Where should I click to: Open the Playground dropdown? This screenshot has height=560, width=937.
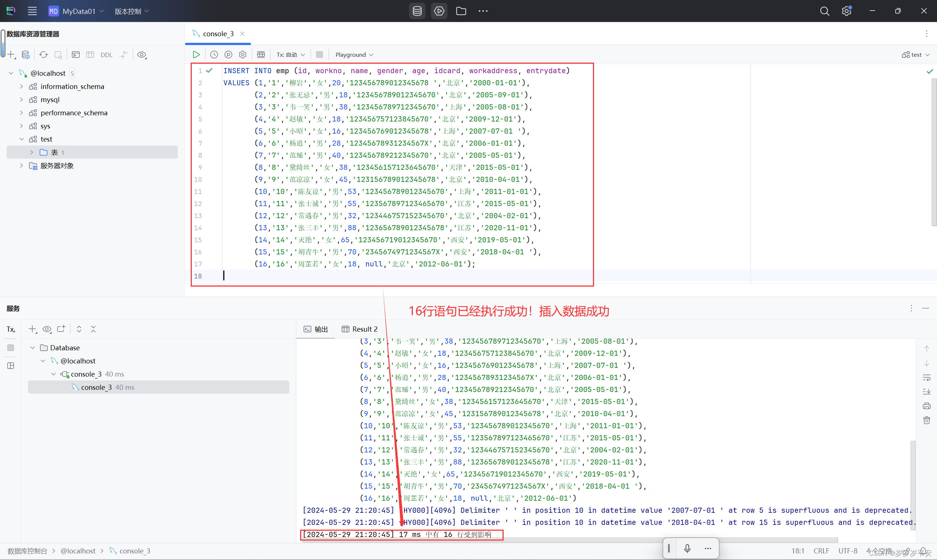pyautogui.click(x=354, y=54)
